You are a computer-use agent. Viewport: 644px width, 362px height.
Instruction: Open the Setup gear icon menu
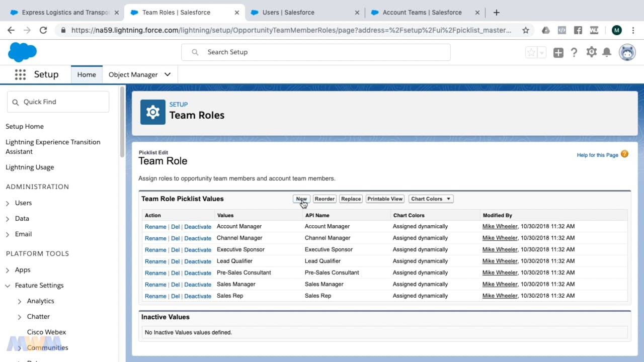[592, 52]
